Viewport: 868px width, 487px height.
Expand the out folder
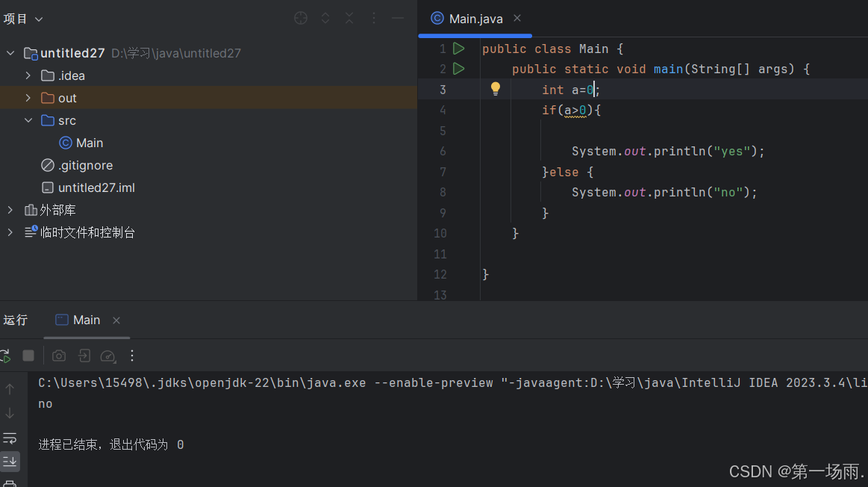(x=28, y=98)
